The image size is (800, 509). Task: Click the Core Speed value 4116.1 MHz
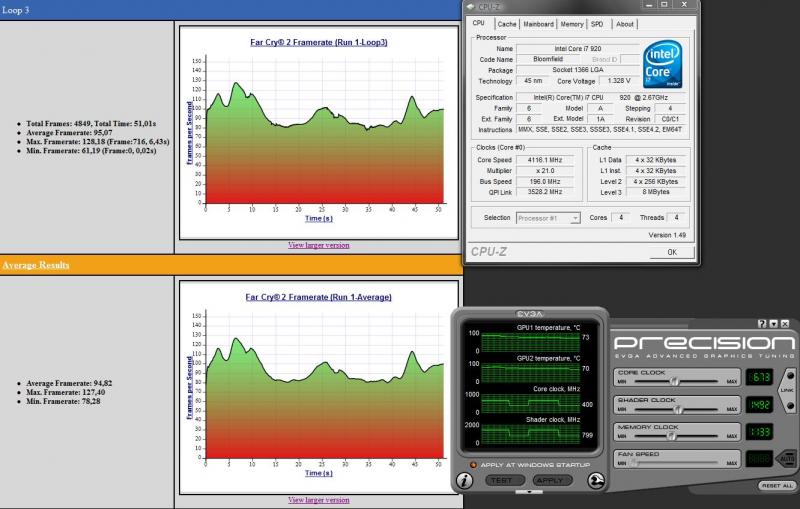(x=545, y=160)
